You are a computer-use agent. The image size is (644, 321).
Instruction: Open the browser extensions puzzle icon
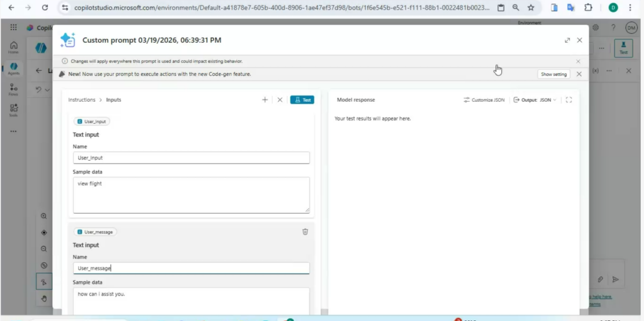(588, 8)
